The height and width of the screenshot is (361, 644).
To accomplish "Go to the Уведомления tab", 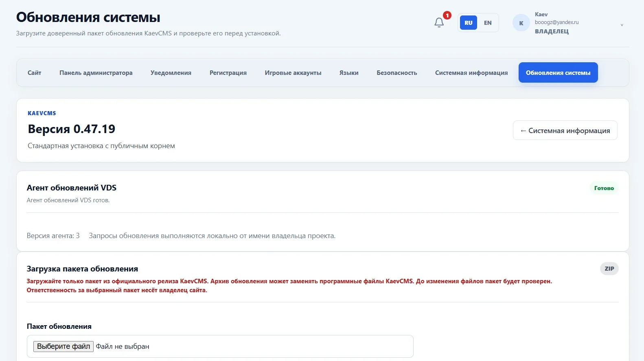I will pyautogui.click(x=171, y=72).
